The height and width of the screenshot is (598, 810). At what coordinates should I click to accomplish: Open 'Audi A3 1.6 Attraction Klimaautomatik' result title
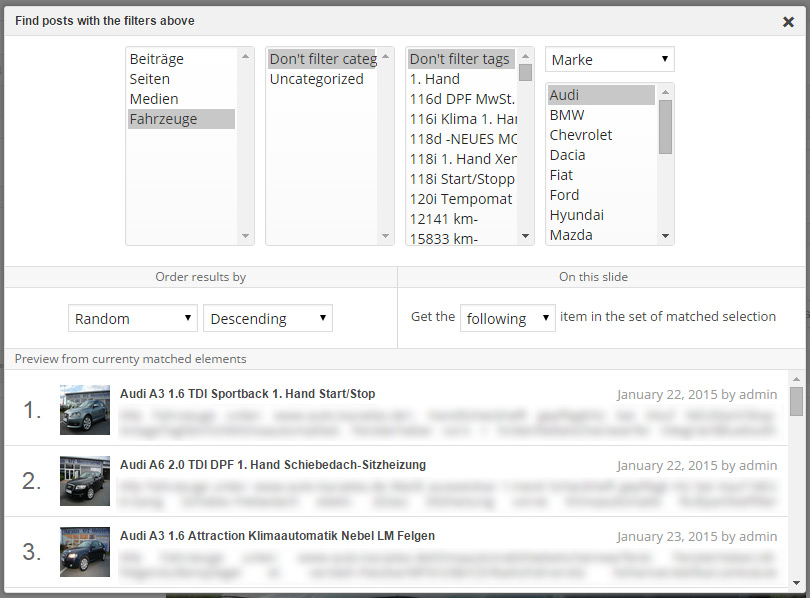277,536
